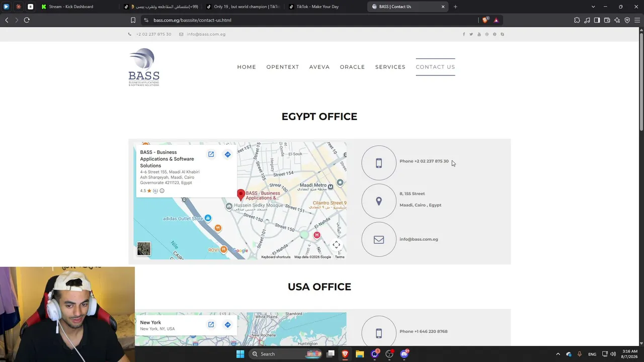The height and width of the screenshot is (362, 644).
Task: Click the Brave VPN shield icon
Action: point(627,20)
